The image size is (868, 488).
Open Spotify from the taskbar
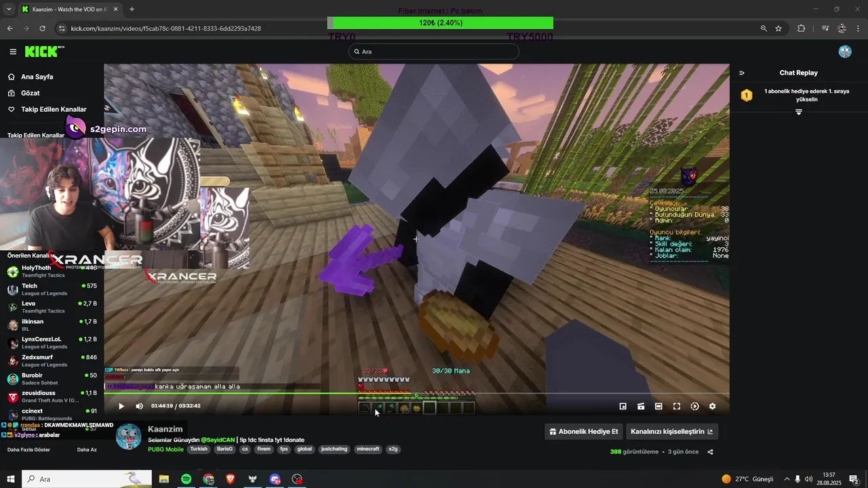click(x=186, y=479)
